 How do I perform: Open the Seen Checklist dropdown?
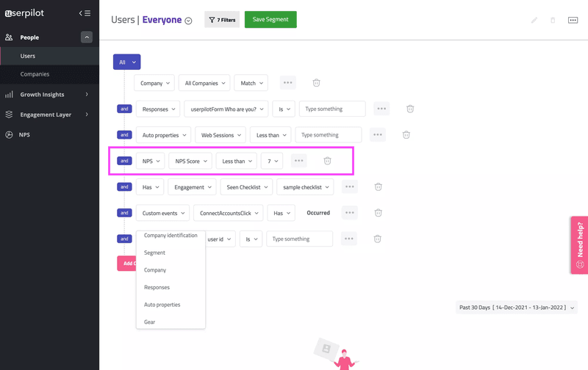[x=247, y=187]
